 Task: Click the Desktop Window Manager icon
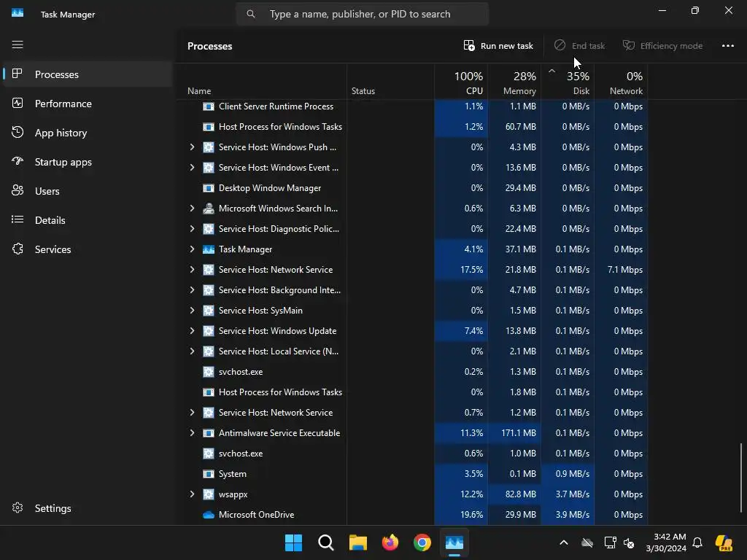[208, 188]
